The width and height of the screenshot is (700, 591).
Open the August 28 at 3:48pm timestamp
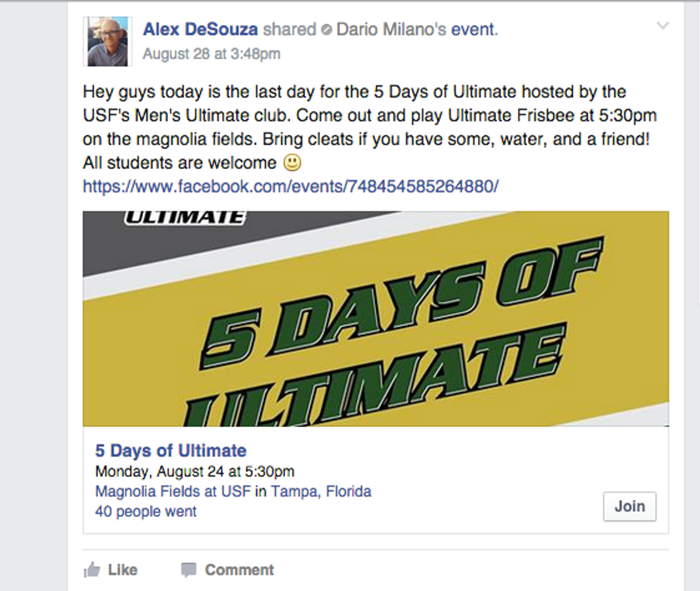[x=211, y=54]
